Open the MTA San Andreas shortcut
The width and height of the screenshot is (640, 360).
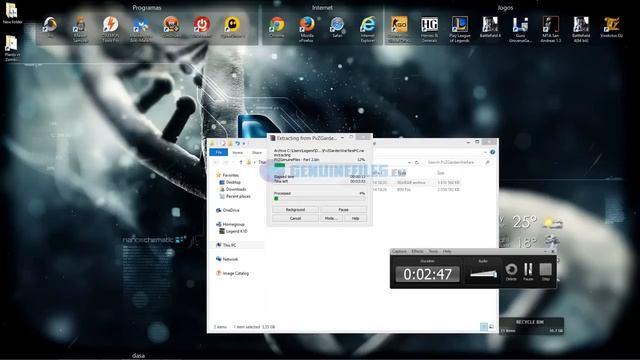click(550, 29)
